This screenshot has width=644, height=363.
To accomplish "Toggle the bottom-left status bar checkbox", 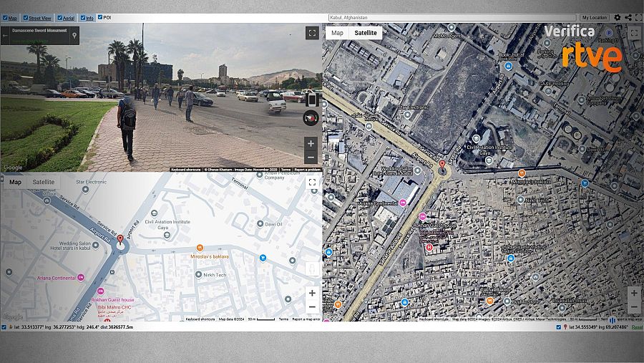I will point(4,327).
